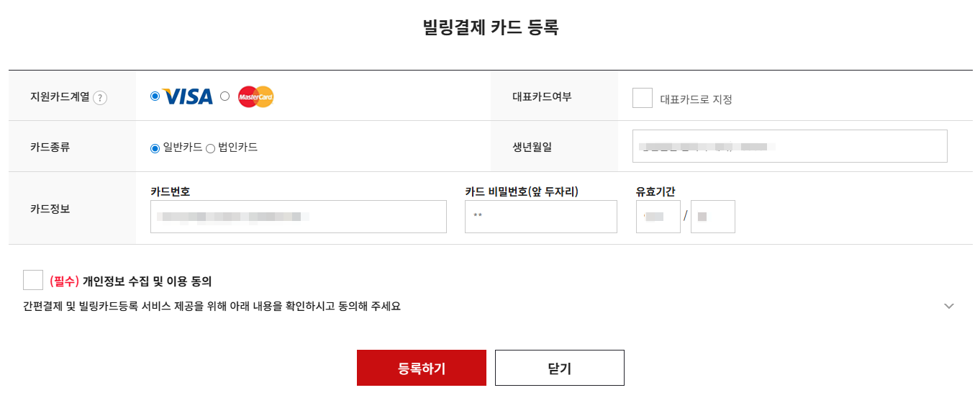Click the second 유효기간 field
The width and height of the screenshot is (980, 398).
[713, 217]
